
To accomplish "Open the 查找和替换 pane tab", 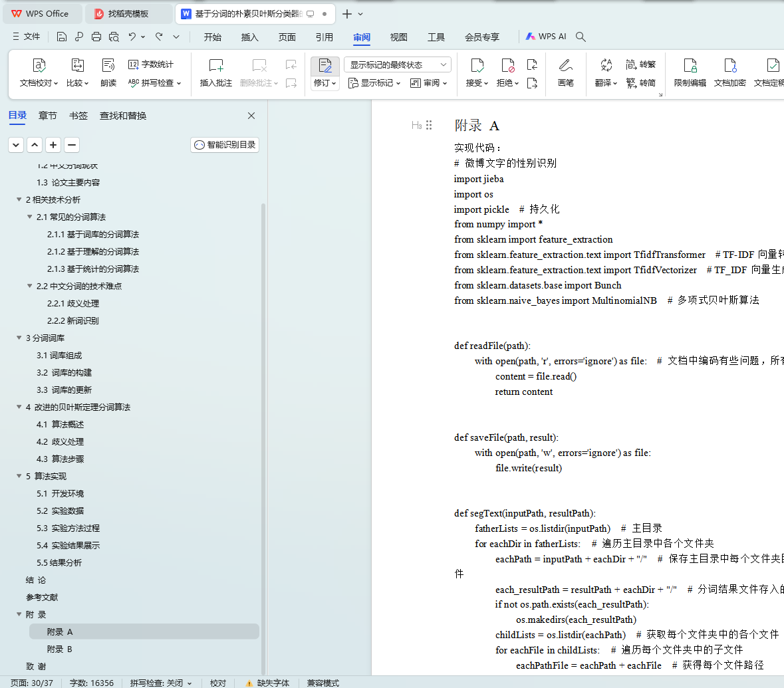I will pyautogui.click(x=123, y=116).
